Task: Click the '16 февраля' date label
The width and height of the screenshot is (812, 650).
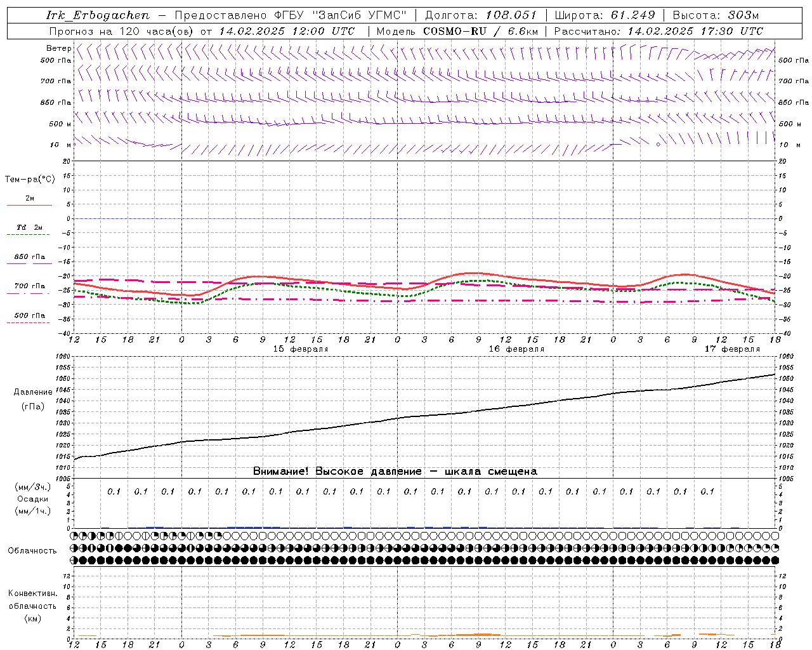Action: [x=516, y=349]
